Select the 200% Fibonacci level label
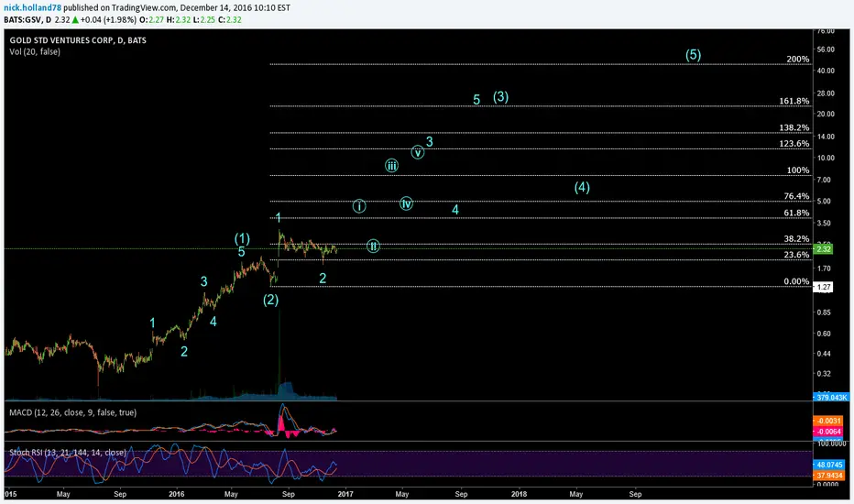854x504 pixels. 797,60
